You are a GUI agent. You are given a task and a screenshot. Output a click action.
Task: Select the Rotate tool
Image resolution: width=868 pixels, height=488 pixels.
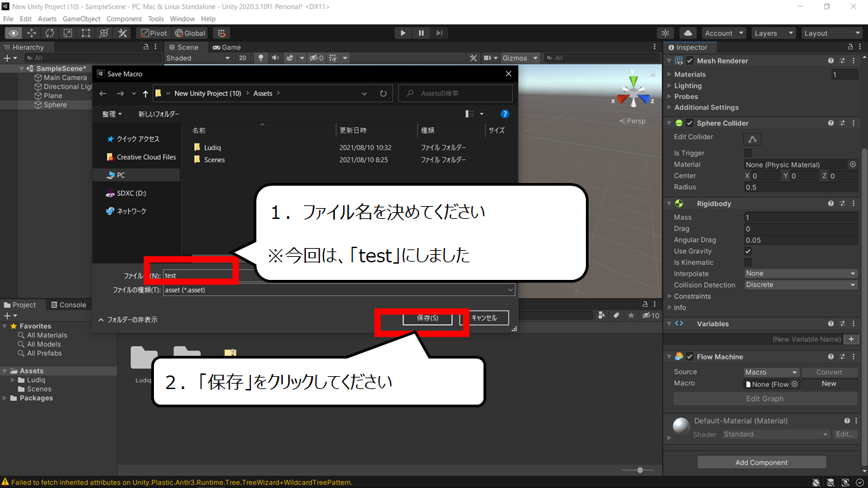point(50,33)
